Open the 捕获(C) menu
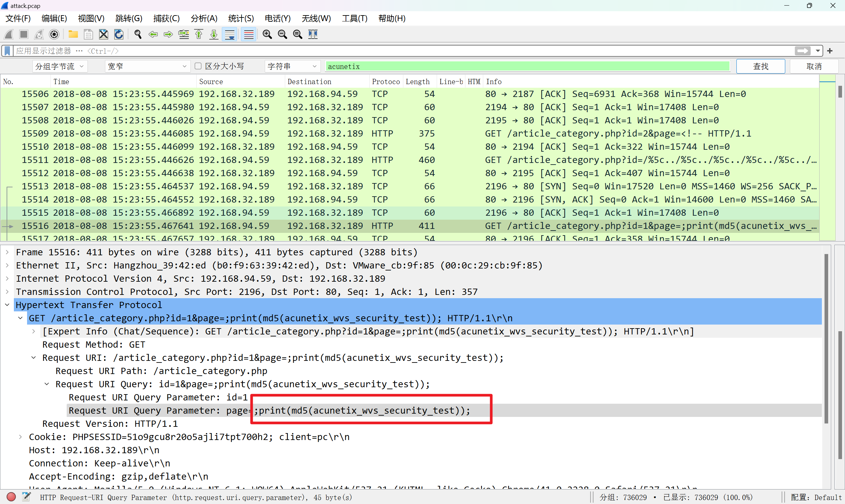Image resolution: width=845 pixels, height=504 pixels. (166, 18)
